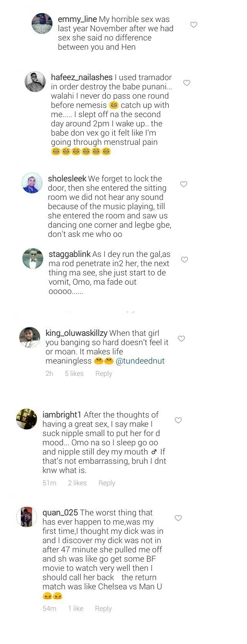Like the comment by sholesleek
Screen dimensions: 247x644
point(184,184)
